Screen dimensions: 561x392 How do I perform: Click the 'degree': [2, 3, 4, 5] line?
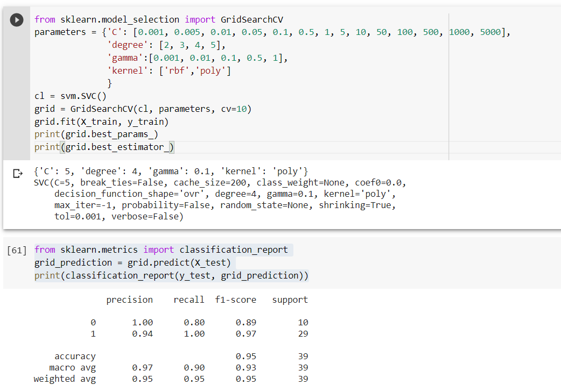click(166, 45)
